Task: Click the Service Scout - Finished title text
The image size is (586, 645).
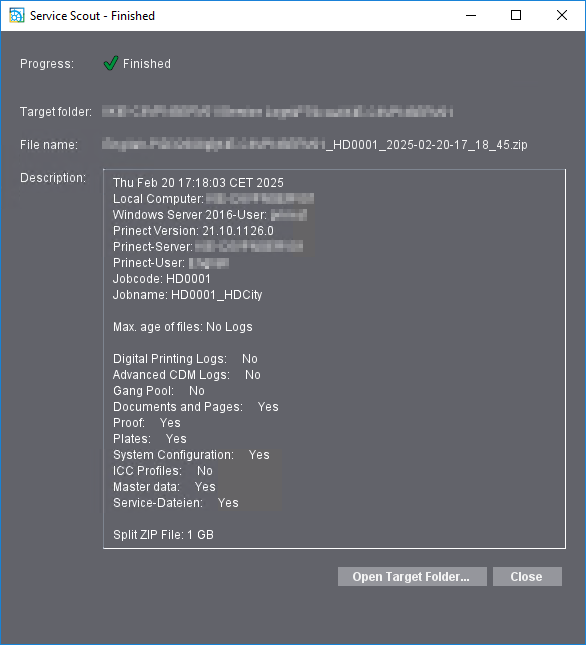Action: (x=93, y=16)
